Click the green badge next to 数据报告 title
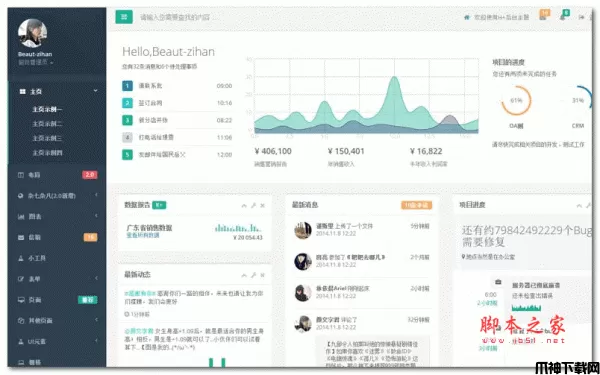The width and height of the screenshot is (600, 375). coord(159,205)
